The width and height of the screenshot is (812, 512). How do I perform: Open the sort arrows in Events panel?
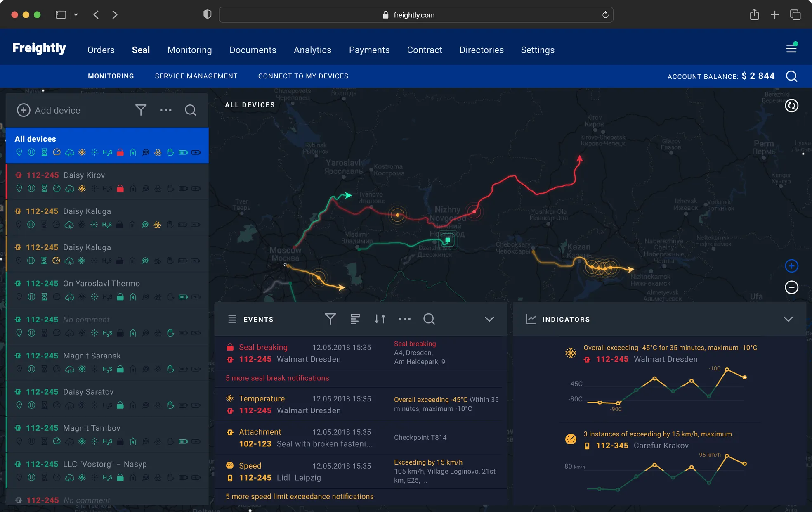click(380, 319)
